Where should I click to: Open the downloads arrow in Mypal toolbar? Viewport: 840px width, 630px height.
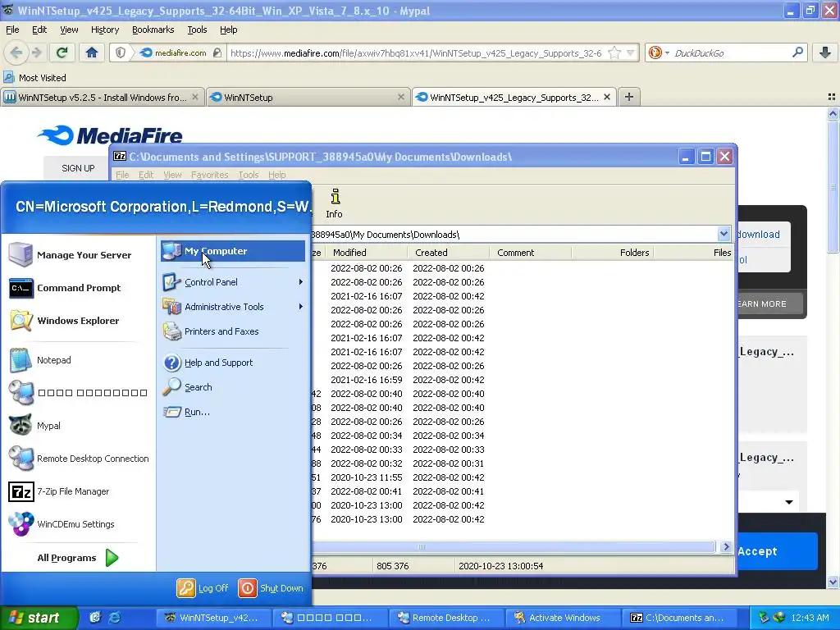click(x=825, y=52)
